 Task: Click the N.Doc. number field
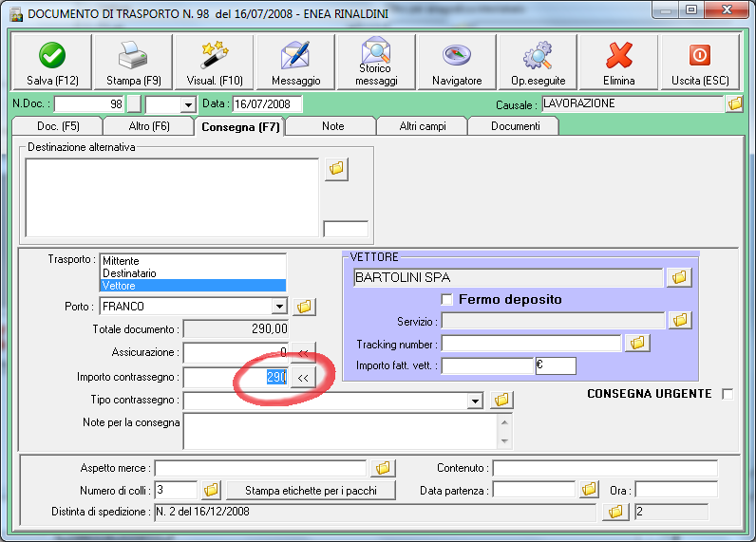click(x=89, y=104)
